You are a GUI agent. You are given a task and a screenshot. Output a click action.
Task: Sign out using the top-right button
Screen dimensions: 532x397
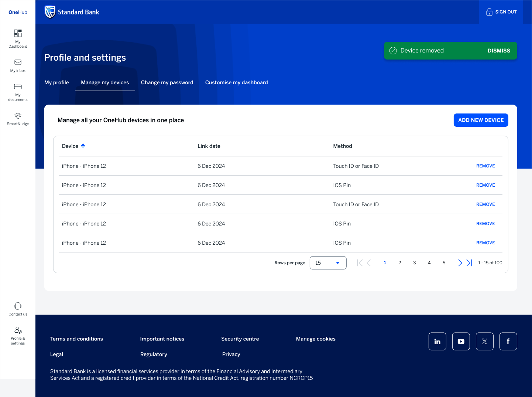(x=501, y=12)
